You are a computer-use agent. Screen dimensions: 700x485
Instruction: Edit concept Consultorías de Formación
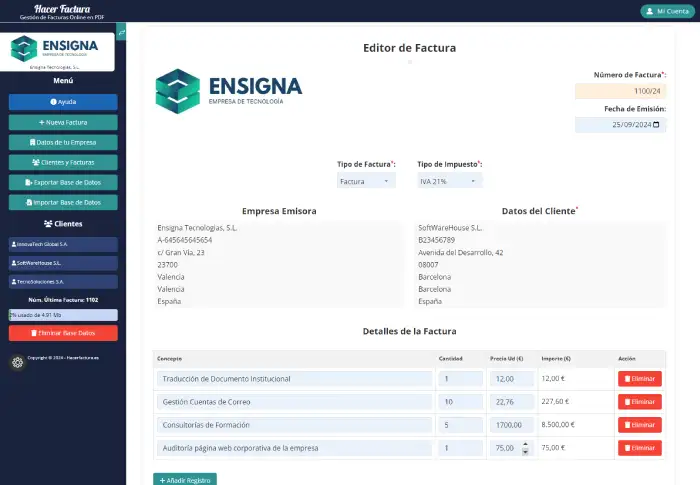click(x=295, y=425)
